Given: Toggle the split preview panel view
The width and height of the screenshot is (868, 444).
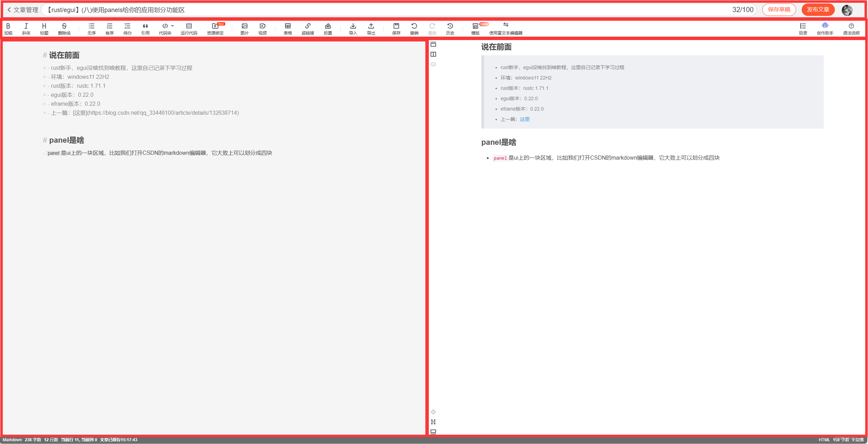Looking at the screenshot, I should (x=434, y=55).
